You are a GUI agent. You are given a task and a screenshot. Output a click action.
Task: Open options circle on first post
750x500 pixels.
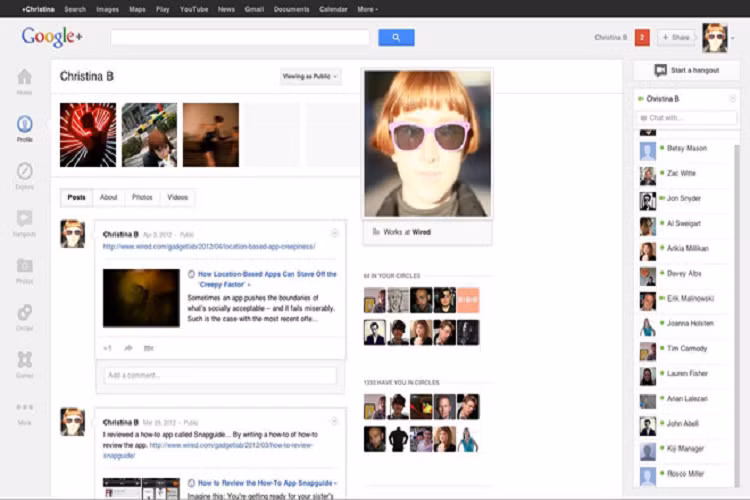click(335, 234)
